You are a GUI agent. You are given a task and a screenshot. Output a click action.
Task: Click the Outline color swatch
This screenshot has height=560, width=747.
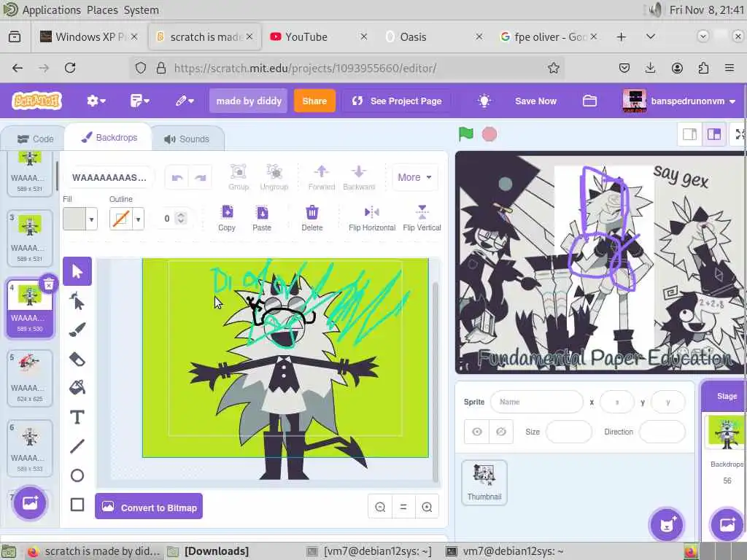pyautogui.click(x=121, y=219)
